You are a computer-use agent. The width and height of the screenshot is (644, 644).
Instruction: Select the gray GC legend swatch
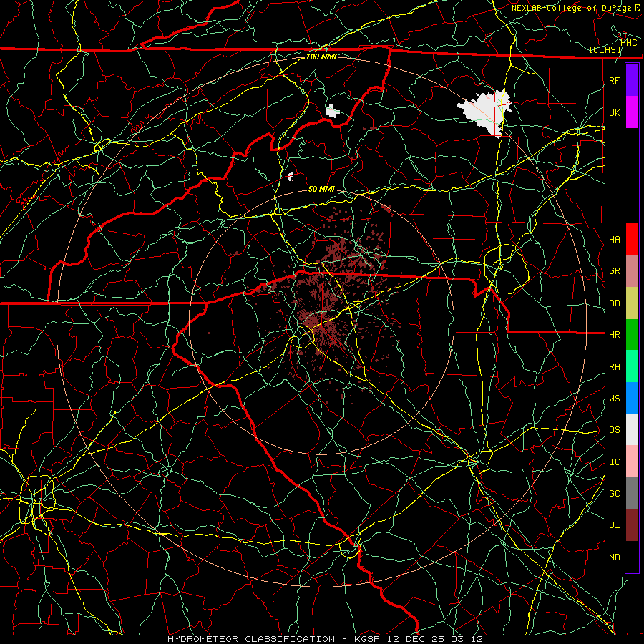[x=632, y=493]
